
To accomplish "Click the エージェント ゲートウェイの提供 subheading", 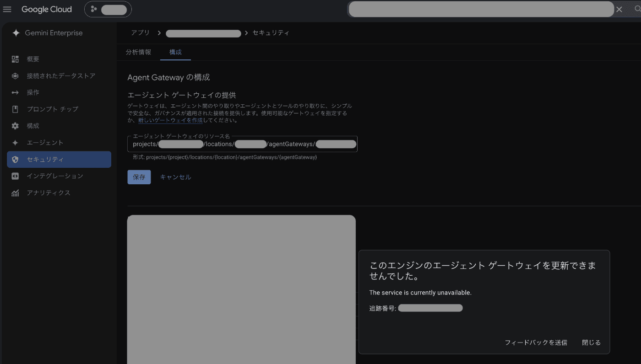I will (182, 95).
